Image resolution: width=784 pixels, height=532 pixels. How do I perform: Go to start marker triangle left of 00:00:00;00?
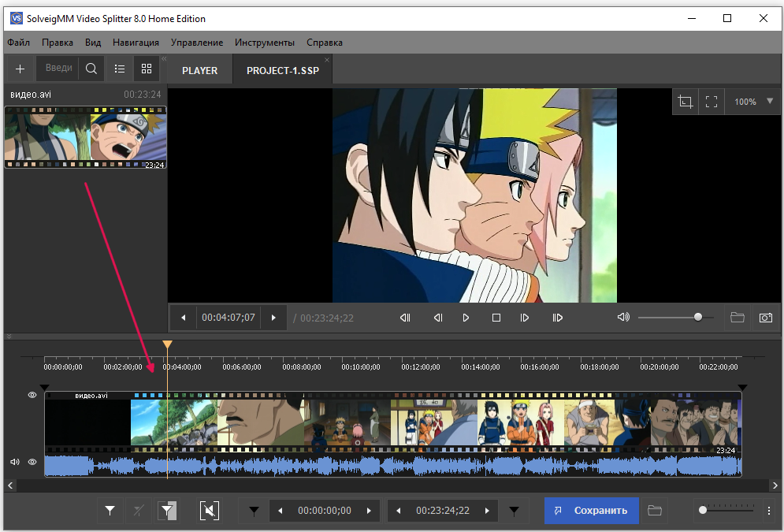(254, 511)
